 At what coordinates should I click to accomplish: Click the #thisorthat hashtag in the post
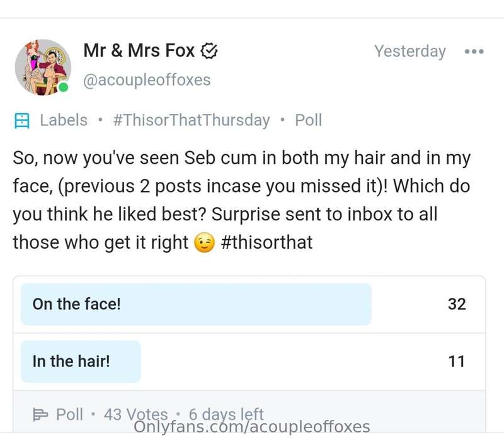click(x=268, y=242)
